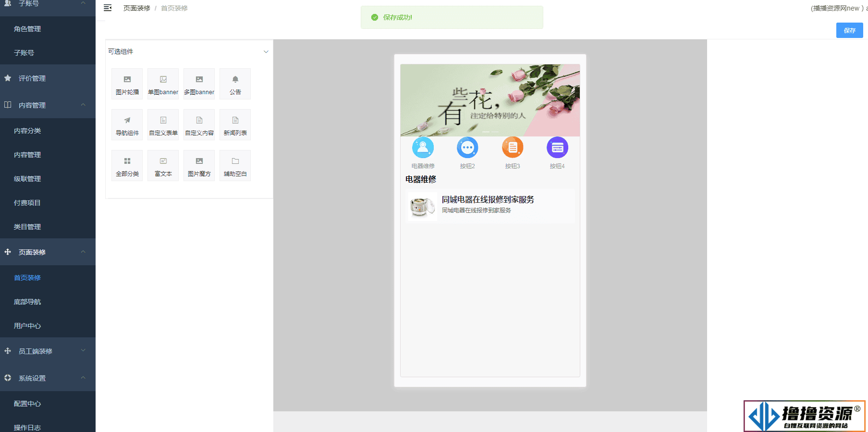Image resolution: width=868 pixels, height=432 pixels.
Task: Add the 多图banner component
Action: pos(199,84)
